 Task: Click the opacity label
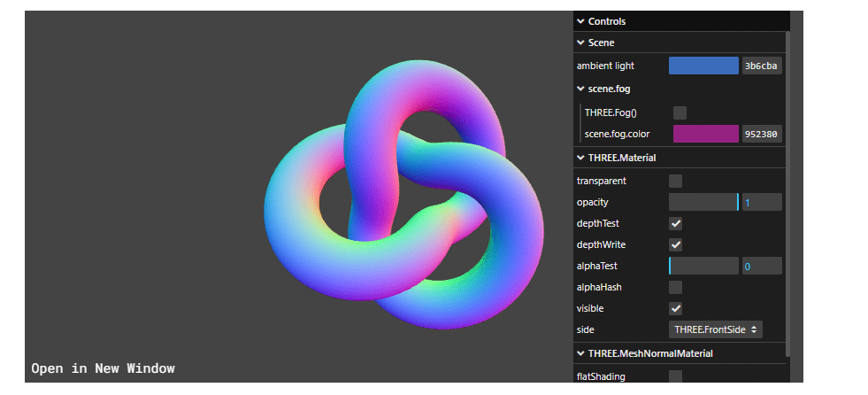point(592,202)
